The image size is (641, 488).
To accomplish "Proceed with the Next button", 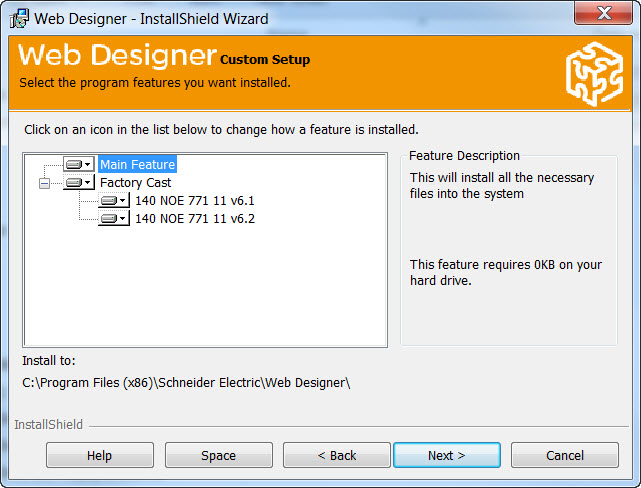I will click(x=447, y=455).
